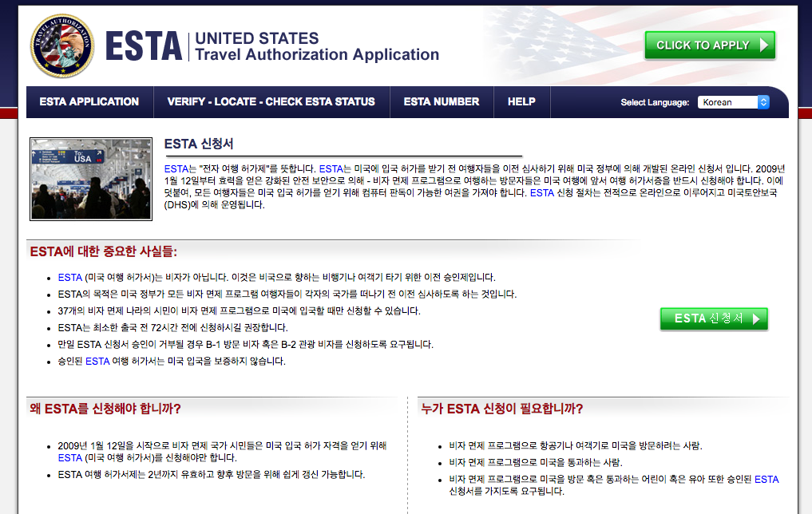The width and height of the screenshot is (812, 514).
Task: Open the HELP menu item
Action: [521, 101]
